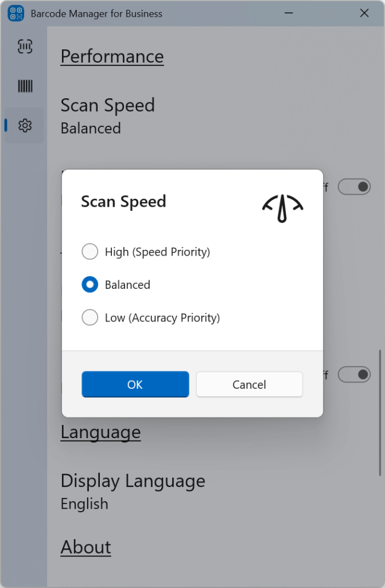The width and height of the screenshot is (385, 588).
Task: Open the Performance section link
Action: pyautogui.click(x=111, y=56)
